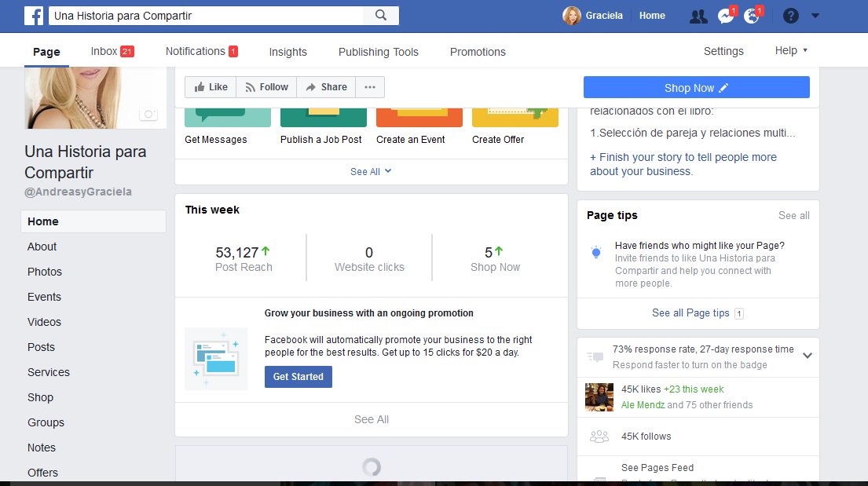The width and height of the screenshot is (868, 486).
Task: Click the more options ellipsis button
Action: 370,87
